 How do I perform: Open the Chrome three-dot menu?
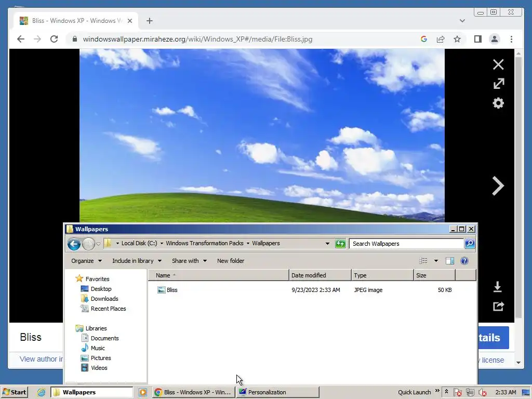tap(511, 39)
